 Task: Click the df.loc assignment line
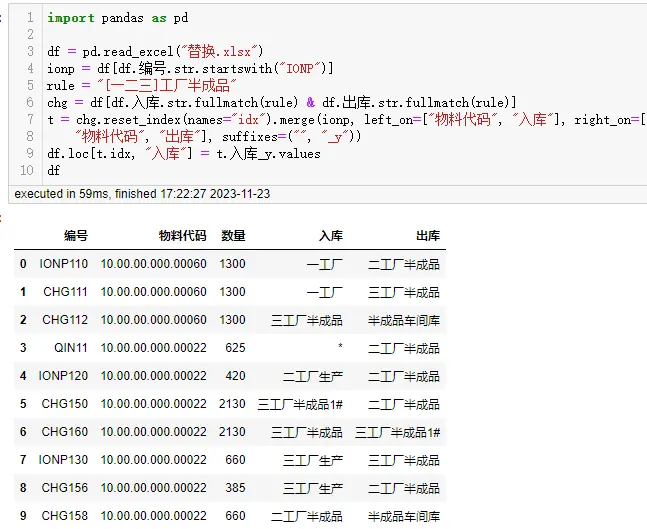click(184, 154)
